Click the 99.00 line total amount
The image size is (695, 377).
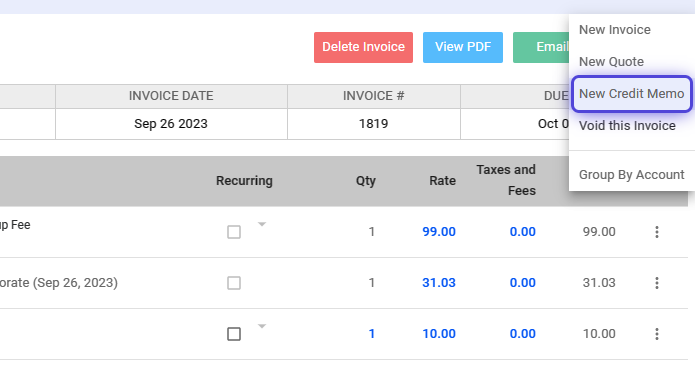pos(599,232)
